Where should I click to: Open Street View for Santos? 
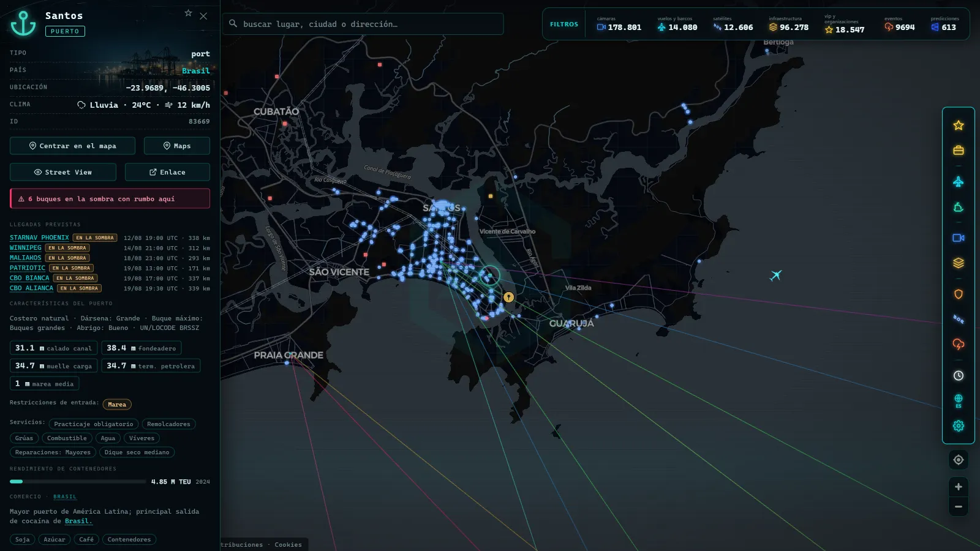[x=63, y=172]
